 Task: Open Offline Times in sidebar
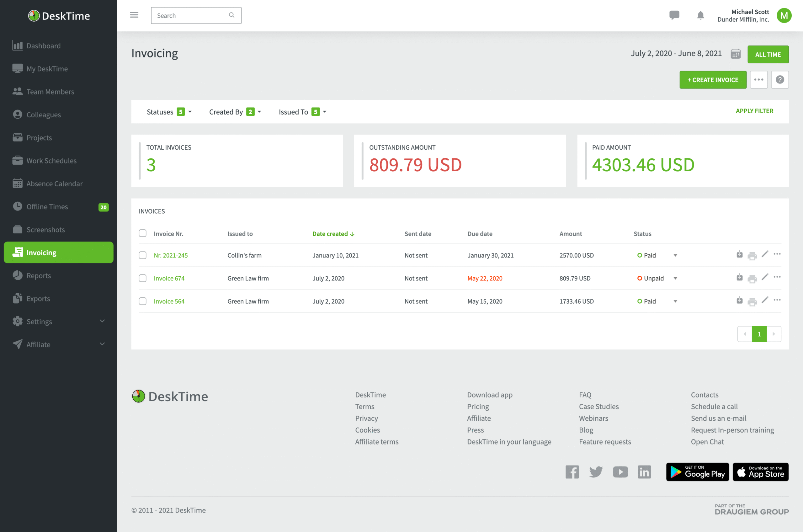pyautogui.click(x=59, y=207)
